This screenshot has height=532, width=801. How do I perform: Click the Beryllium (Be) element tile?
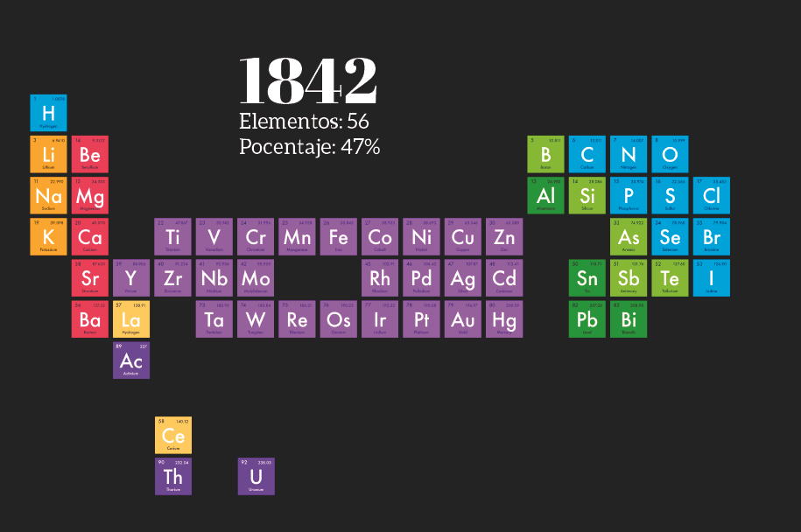click(90, 154)
